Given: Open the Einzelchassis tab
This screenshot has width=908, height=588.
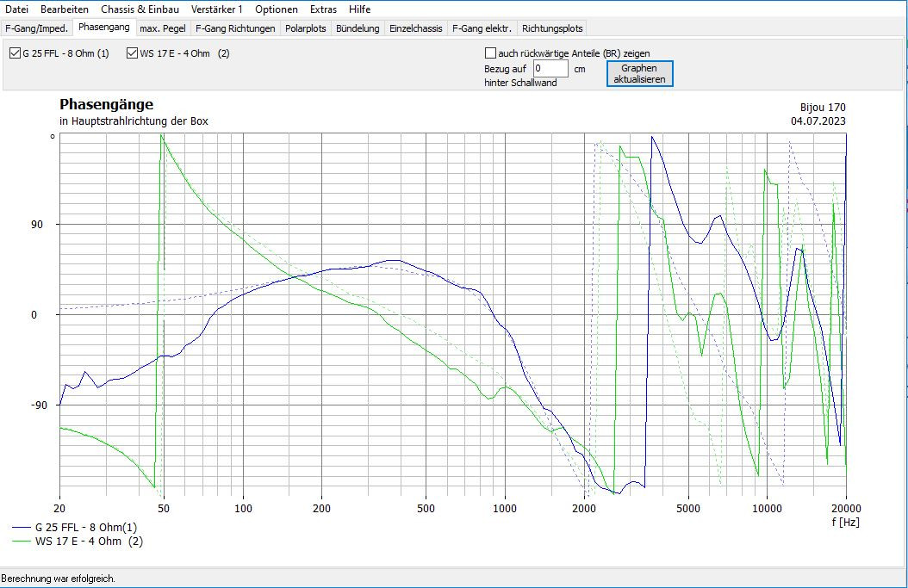Looking at the screenshot, I should point(415,28).
